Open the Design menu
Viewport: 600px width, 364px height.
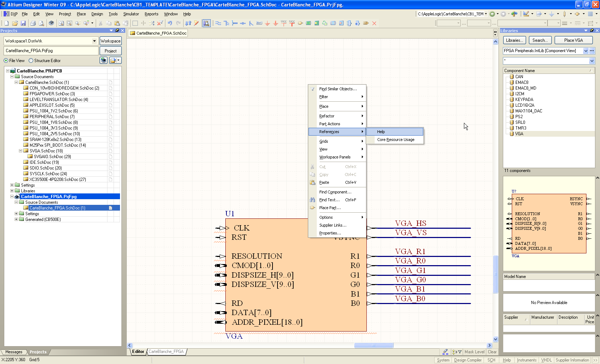(x=97, y=14)
